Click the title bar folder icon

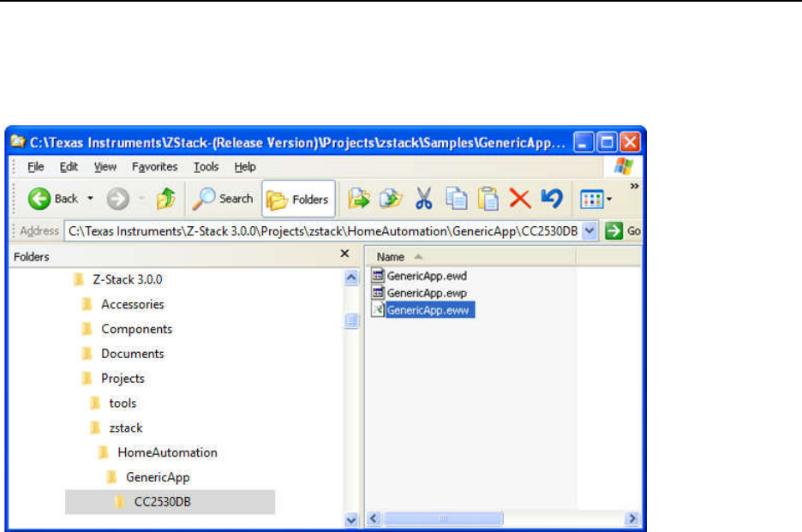[x=18, y=140]
